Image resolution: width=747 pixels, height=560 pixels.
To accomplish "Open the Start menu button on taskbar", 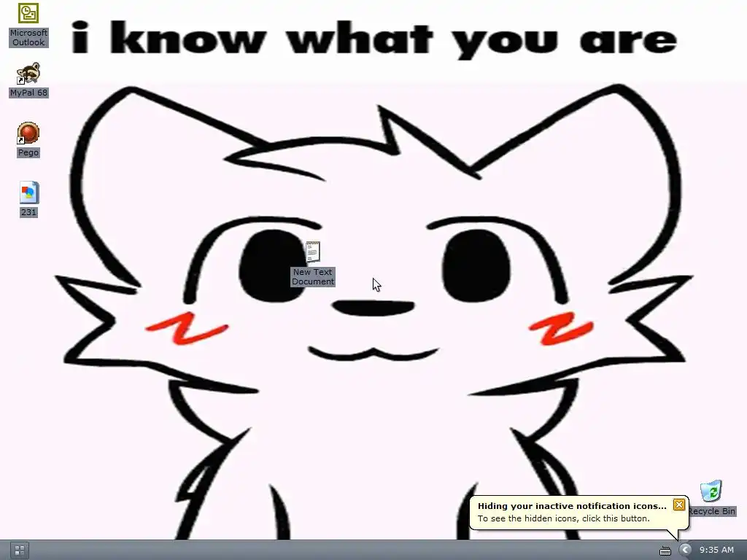I will pos(19,551).
